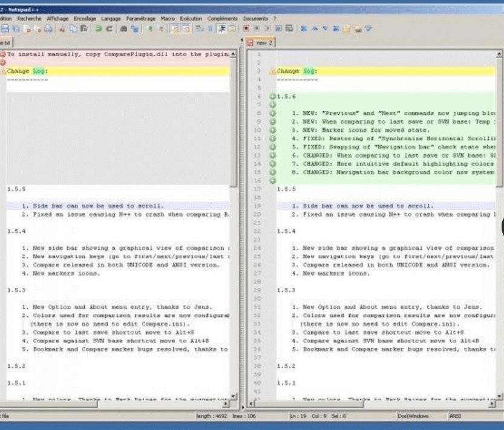Viewport: 504px width, 430px height.
Task: Open Find with the binoculars icon
Action: click(123, 29)
